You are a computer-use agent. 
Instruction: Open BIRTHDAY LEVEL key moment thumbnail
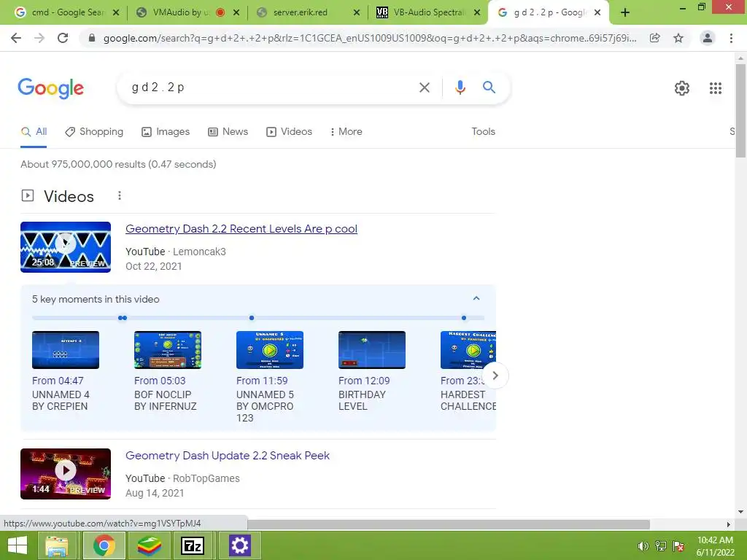[372, 350]
